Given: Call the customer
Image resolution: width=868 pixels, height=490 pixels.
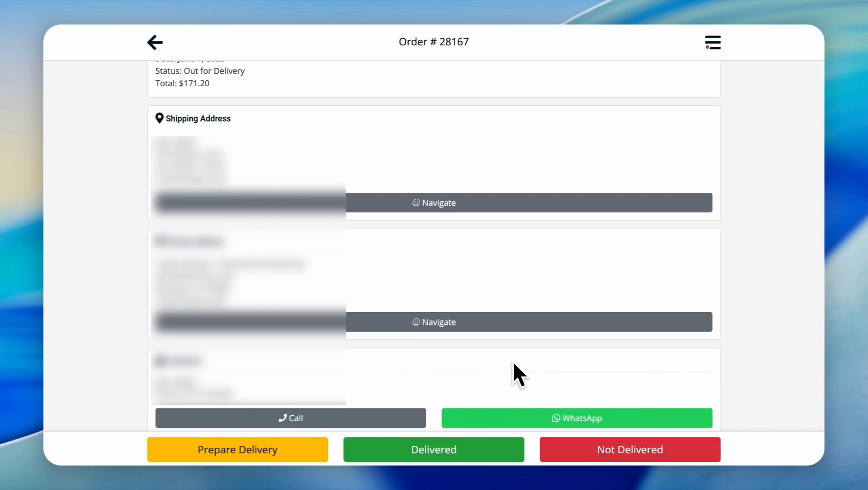Looking at the screenshot, I should 291,418.
